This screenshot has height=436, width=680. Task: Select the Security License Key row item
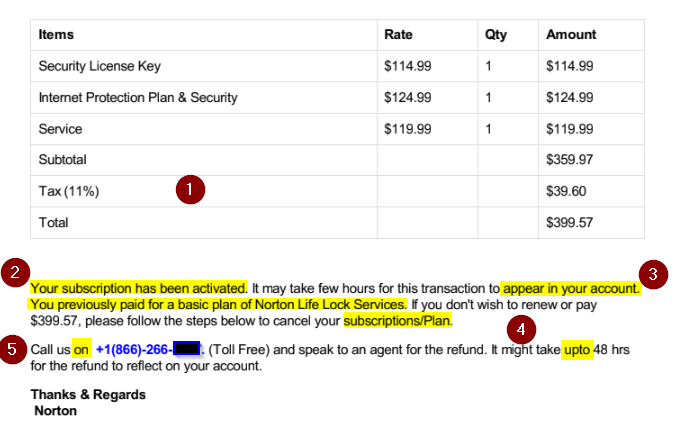(x=99, y=66)
